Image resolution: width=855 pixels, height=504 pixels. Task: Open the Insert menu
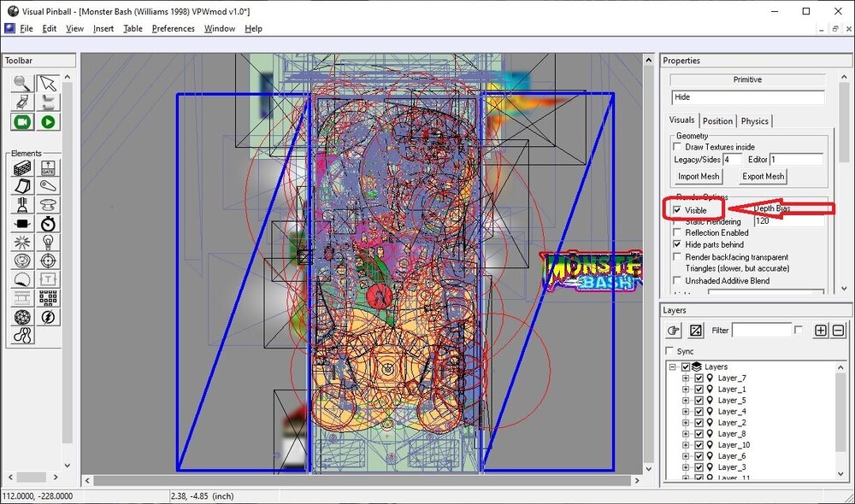pos(103,28)
